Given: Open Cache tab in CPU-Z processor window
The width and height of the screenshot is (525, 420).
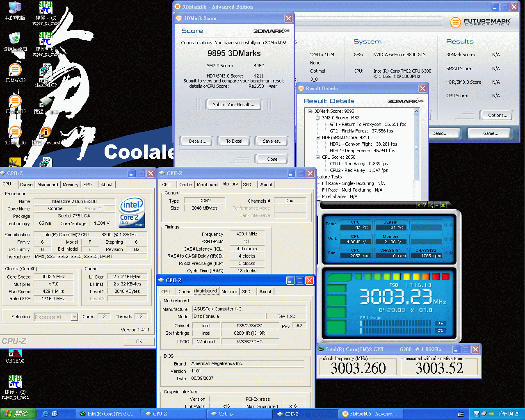Looking at the screenshot, I should (x=26, y=185).
